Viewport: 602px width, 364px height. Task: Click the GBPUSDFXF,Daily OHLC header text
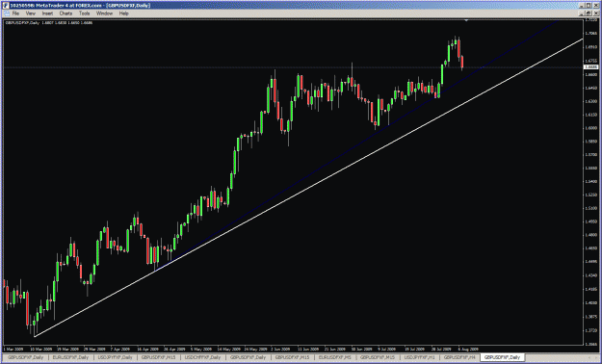click(49, 23)
